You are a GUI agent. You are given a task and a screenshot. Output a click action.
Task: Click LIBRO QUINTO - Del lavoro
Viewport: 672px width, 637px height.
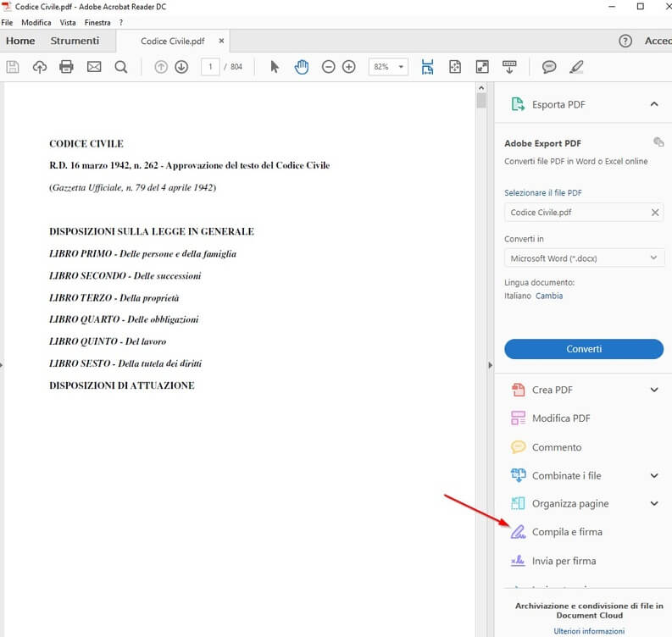pyautogui.click(x=108, y=341)
